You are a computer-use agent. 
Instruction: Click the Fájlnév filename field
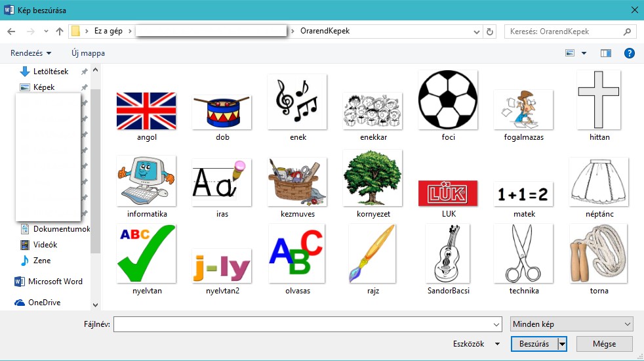point(308,324)
